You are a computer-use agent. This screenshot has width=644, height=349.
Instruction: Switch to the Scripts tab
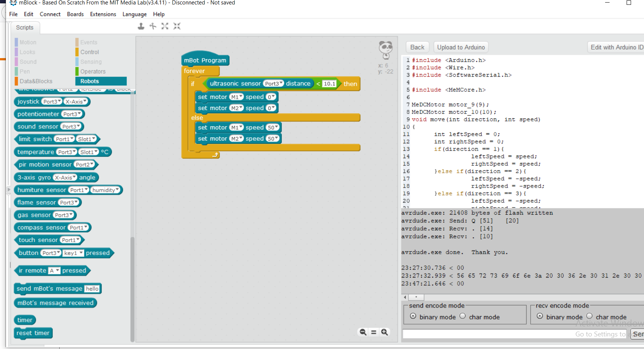point(25,27)
